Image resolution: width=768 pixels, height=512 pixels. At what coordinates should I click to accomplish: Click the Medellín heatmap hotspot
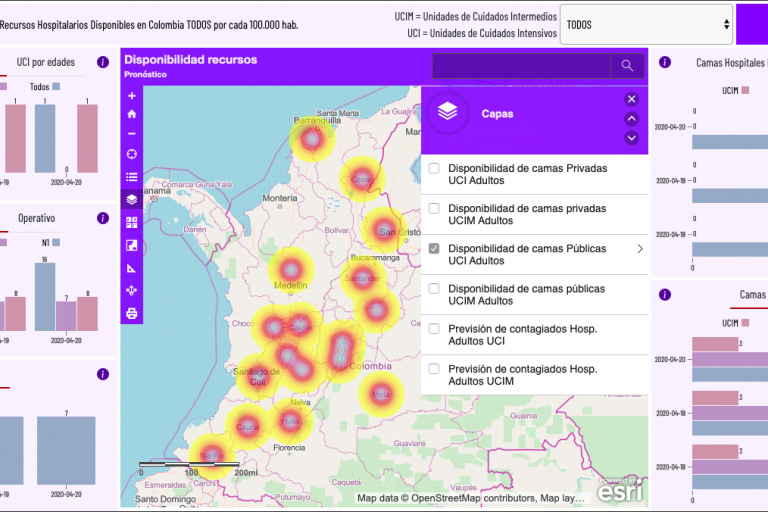click(291, 269)
